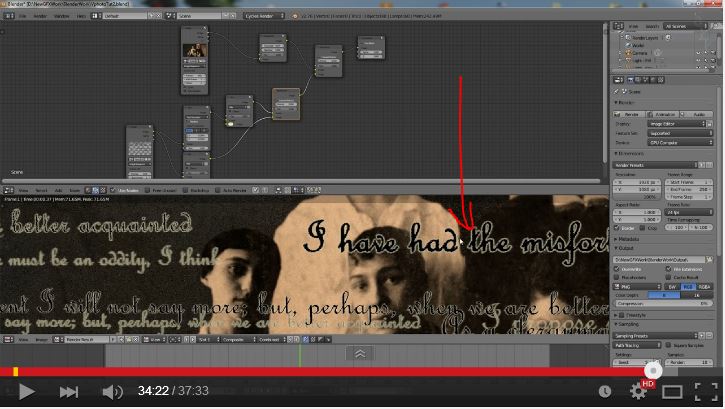Open node editor Node menu
This screenshot has width=725, height=409.
point(74,190)
